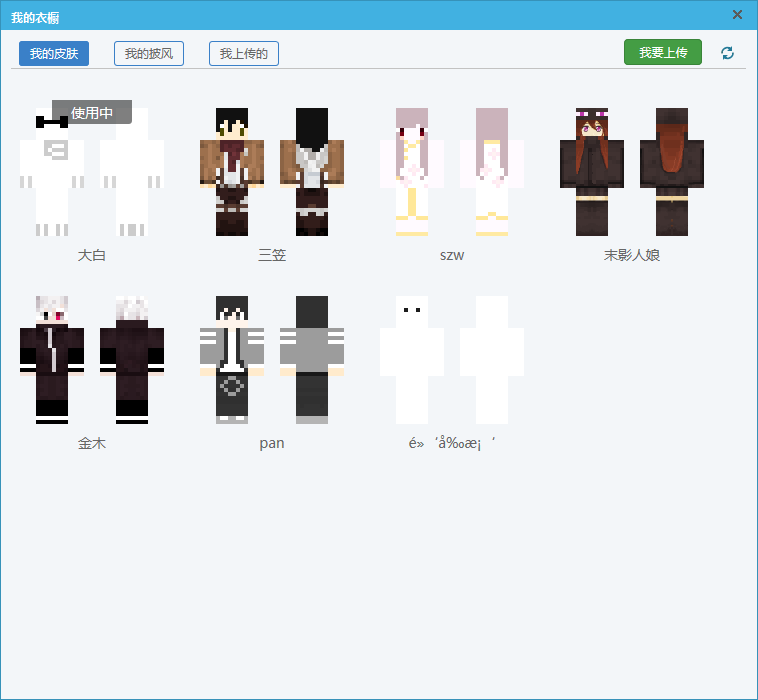Click the szw skin name label
Screen dimensions: 758x700
pos(452,255)
